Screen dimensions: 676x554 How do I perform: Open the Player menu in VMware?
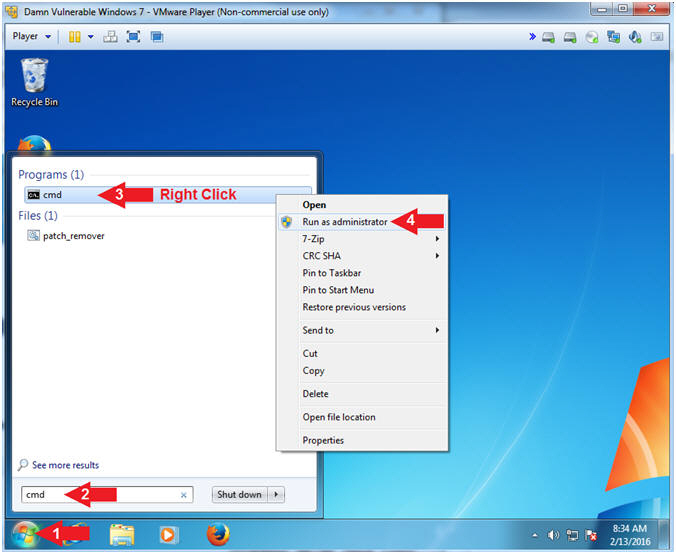(31, 37)
